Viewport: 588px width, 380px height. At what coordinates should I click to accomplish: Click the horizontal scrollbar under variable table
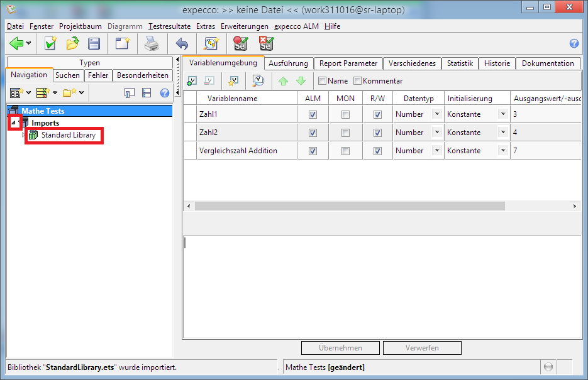coord(349,206)
